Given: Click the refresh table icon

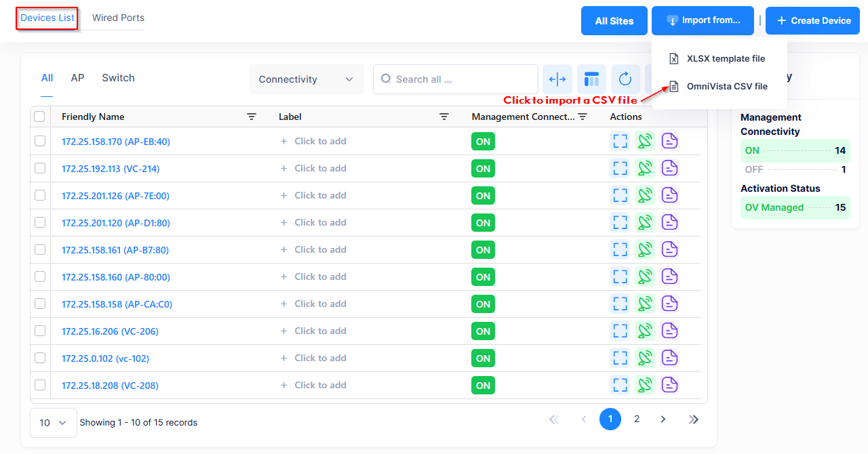Looking at the screenshot, I should 625,79.
